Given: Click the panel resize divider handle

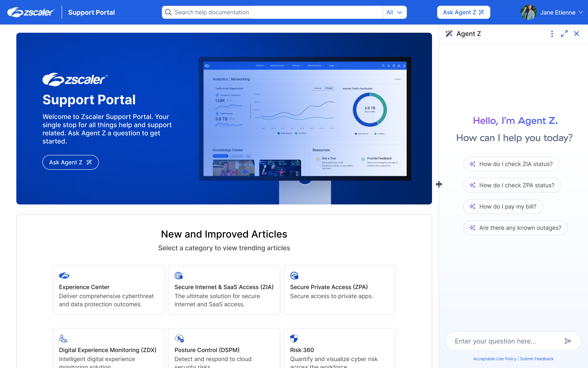Looking at the screenshot, I should [x=439, y=184].
